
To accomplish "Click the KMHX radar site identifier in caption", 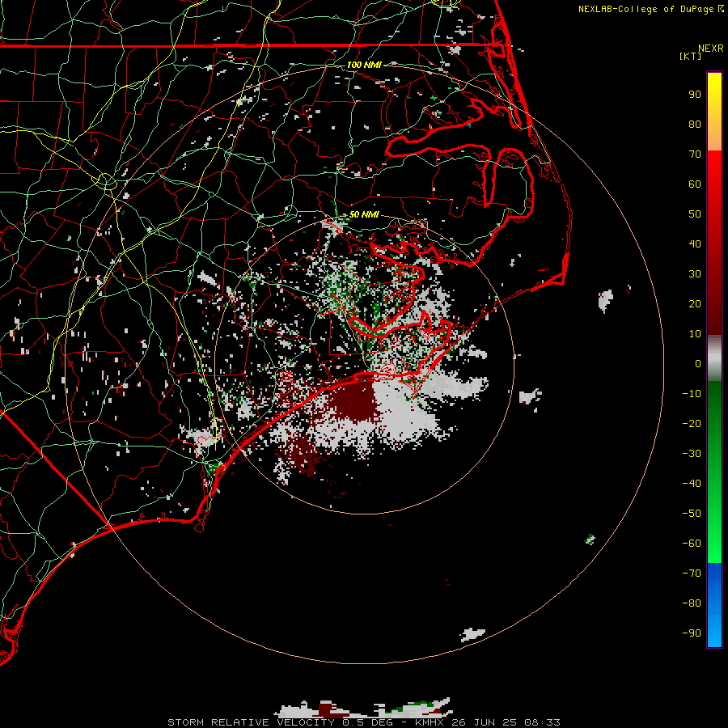I will click(x=430, y=722).
